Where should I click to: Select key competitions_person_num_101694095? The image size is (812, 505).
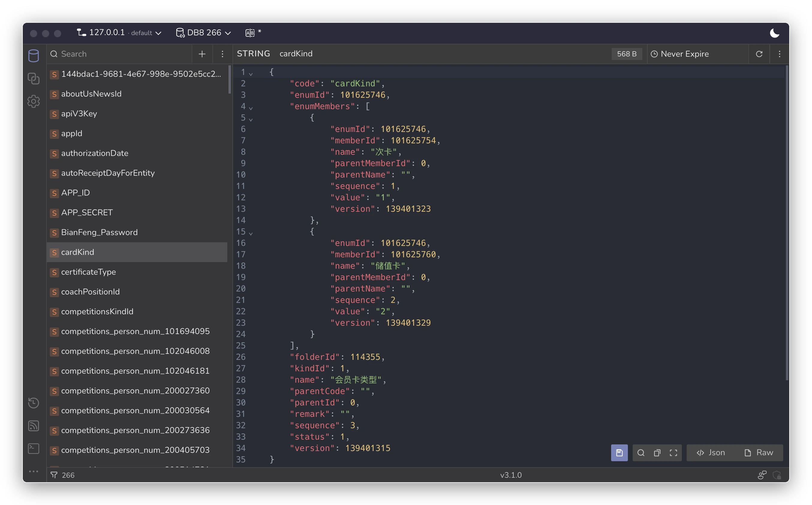(x=137, y=331)
